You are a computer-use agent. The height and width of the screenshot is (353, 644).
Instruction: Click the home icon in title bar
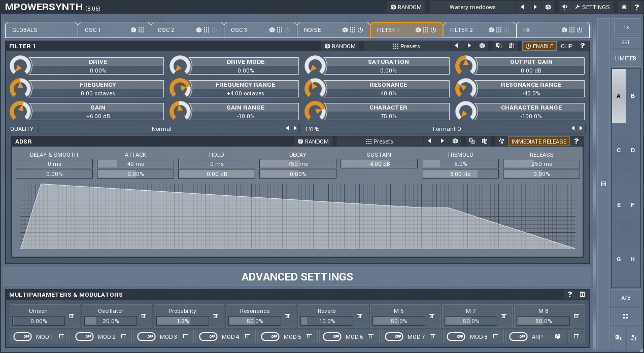point(624,7)
